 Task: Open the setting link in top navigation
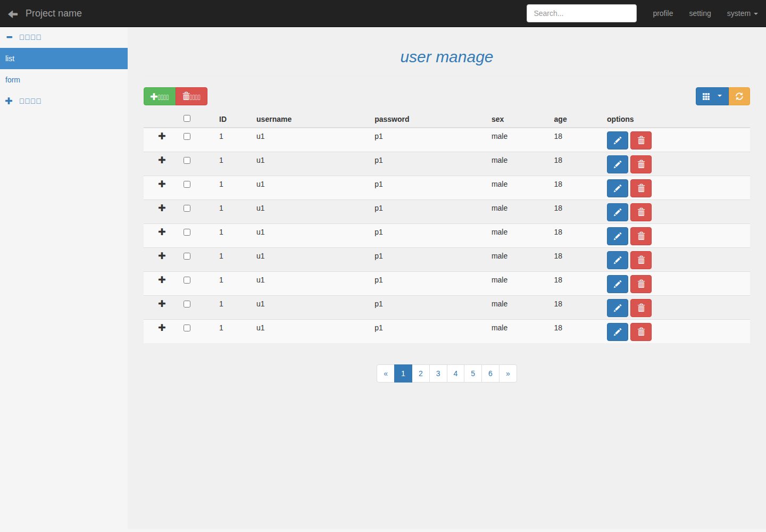click(x=700, y=13)
